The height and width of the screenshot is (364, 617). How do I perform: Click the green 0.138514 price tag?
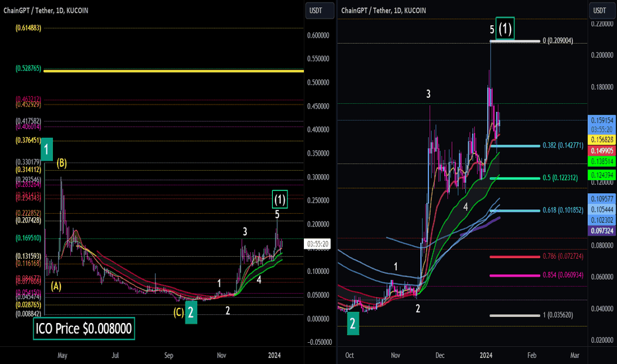pos(602,161)
